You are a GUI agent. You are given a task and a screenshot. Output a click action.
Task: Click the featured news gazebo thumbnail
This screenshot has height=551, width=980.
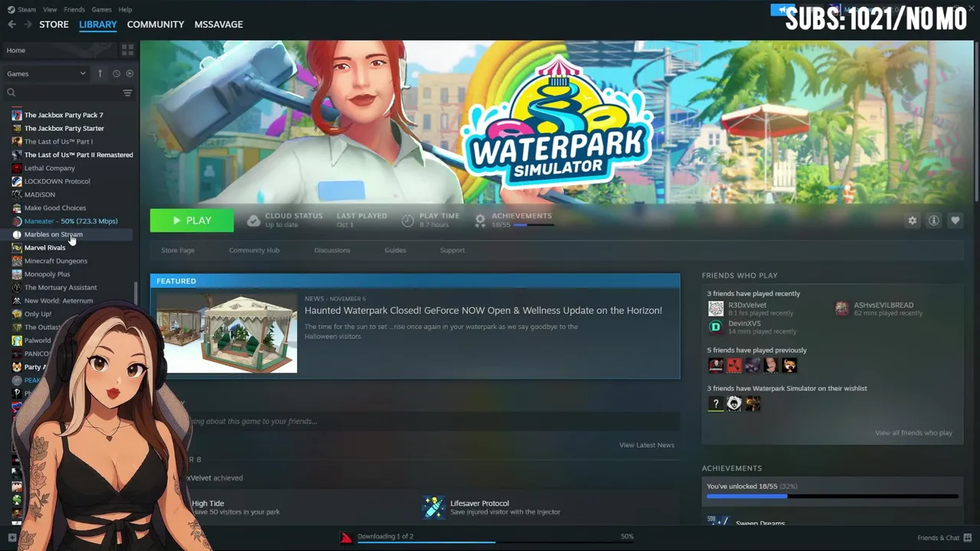pyautogui.click(x=227, y=332)
